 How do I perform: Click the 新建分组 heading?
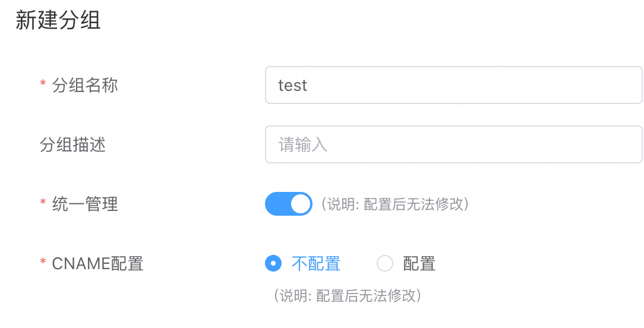click(x=58, y=21)
